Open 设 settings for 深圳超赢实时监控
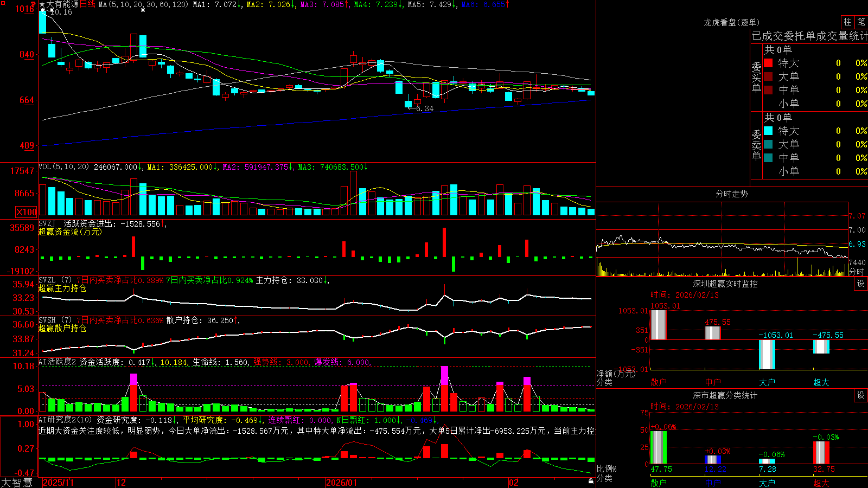 [x=861, y=284]
